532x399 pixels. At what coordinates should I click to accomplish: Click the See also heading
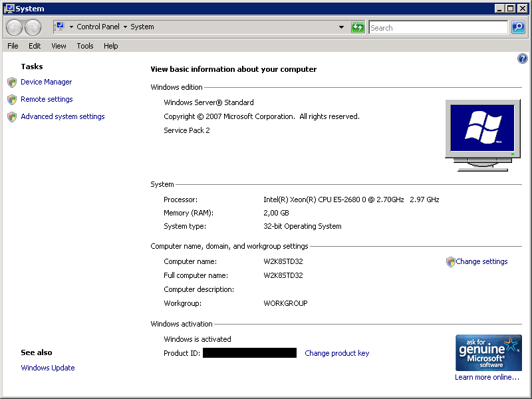[37, 352]
